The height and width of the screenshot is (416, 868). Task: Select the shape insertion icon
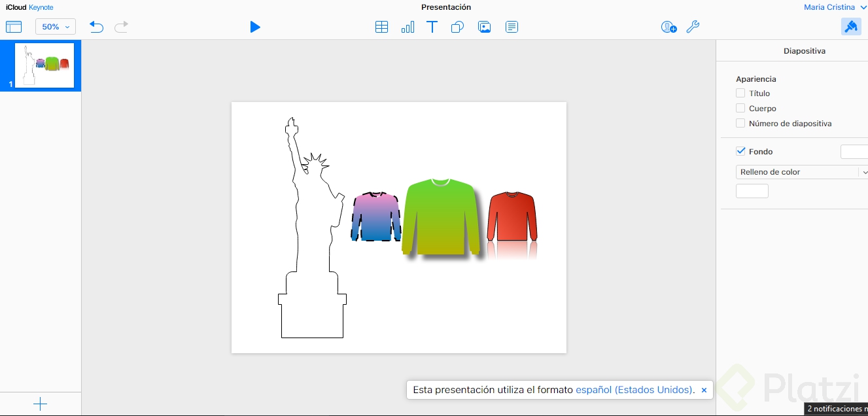457,27
